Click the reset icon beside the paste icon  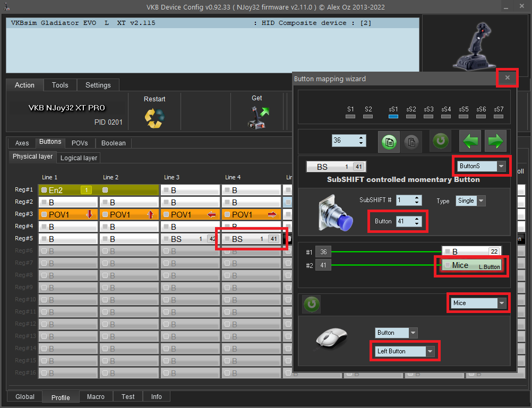440,141
